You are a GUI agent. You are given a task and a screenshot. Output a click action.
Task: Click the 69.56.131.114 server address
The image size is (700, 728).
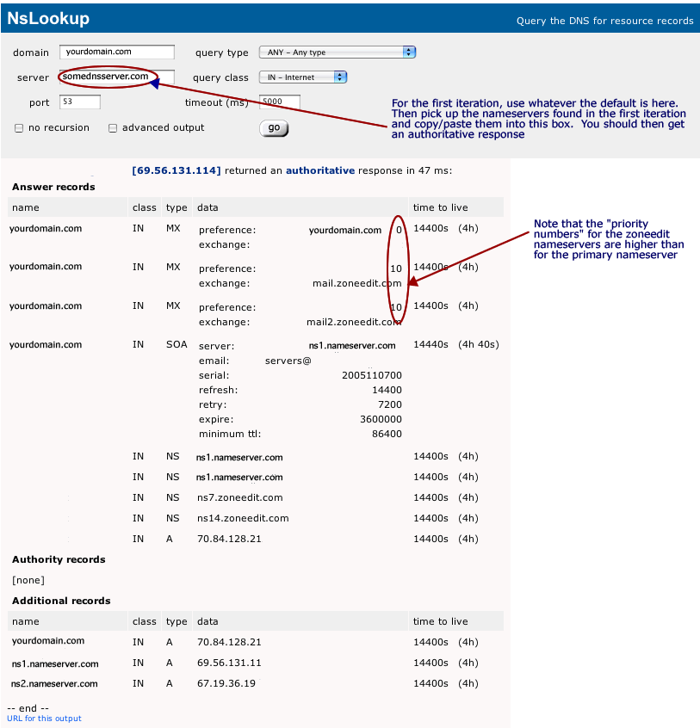tap(177, 170)
